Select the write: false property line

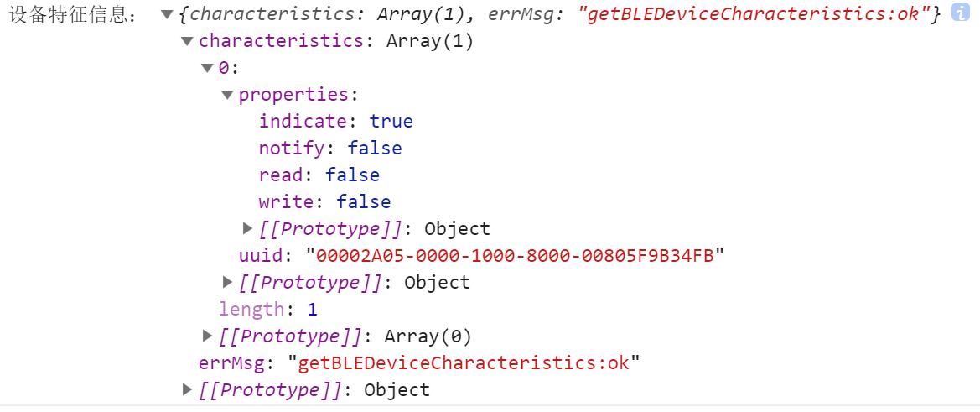pos(325,202)
